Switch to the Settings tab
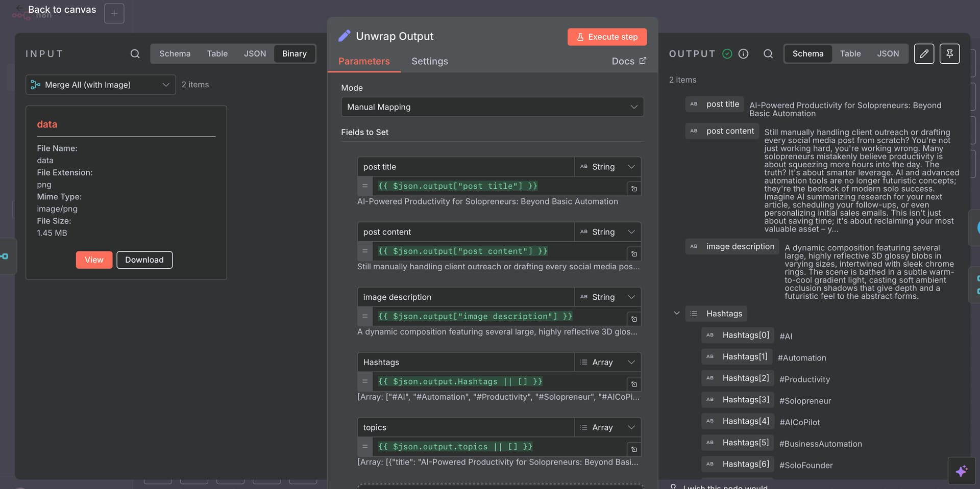Screen dimensions: 980x489 click(429, 61)
